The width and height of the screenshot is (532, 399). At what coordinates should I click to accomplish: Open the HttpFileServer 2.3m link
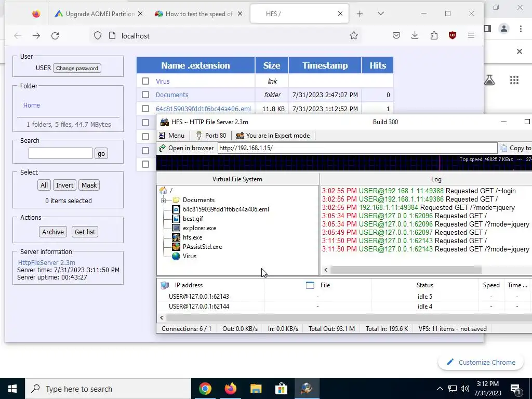tap(46, 262)
